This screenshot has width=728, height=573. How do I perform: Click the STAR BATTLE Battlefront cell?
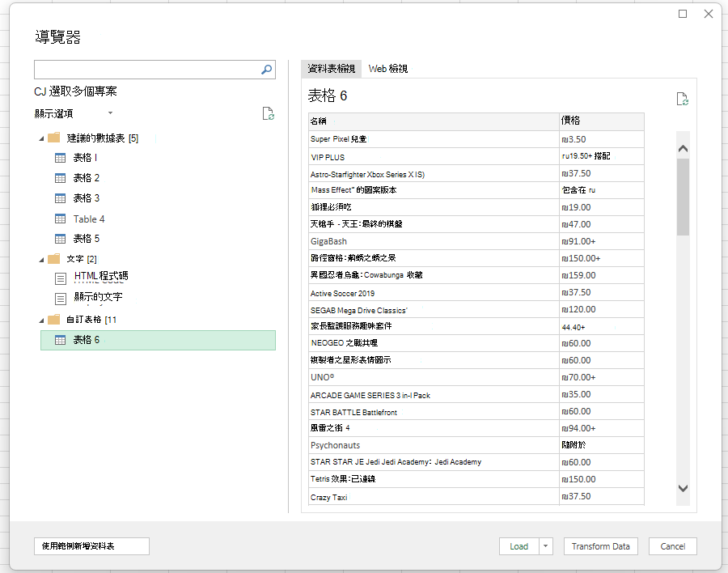tap(434, 412)
